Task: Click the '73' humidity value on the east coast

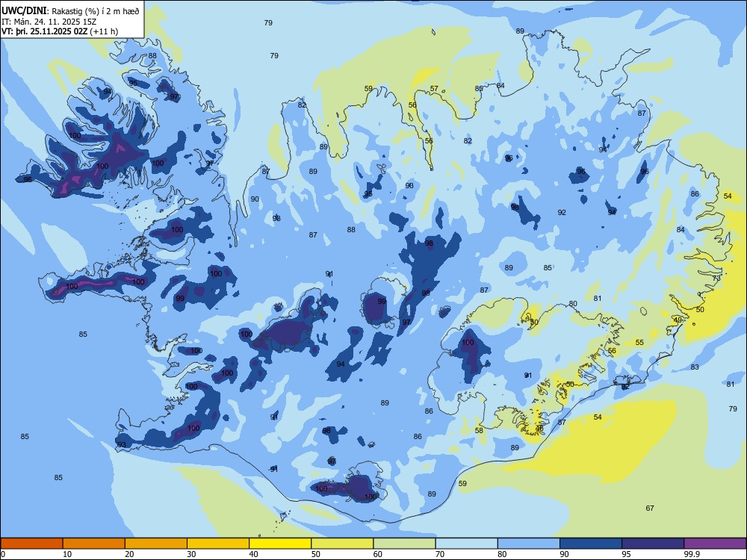Action: (x=716, y=278)
